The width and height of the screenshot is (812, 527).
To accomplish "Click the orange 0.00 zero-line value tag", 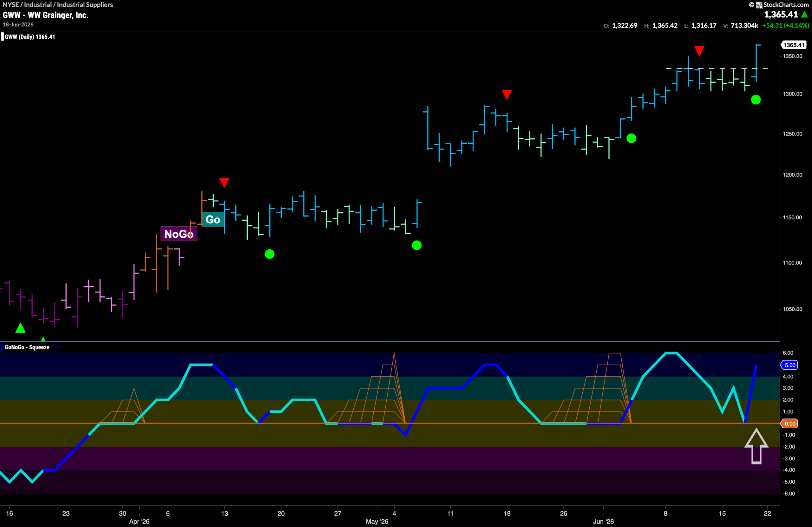I will [x=790, y=424].
